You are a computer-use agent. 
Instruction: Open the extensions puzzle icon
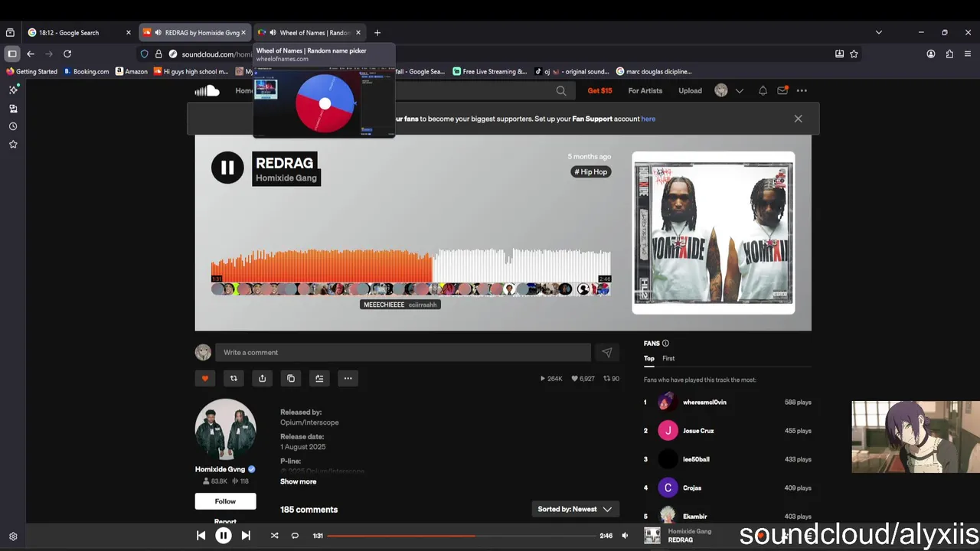tap(949, 54)
